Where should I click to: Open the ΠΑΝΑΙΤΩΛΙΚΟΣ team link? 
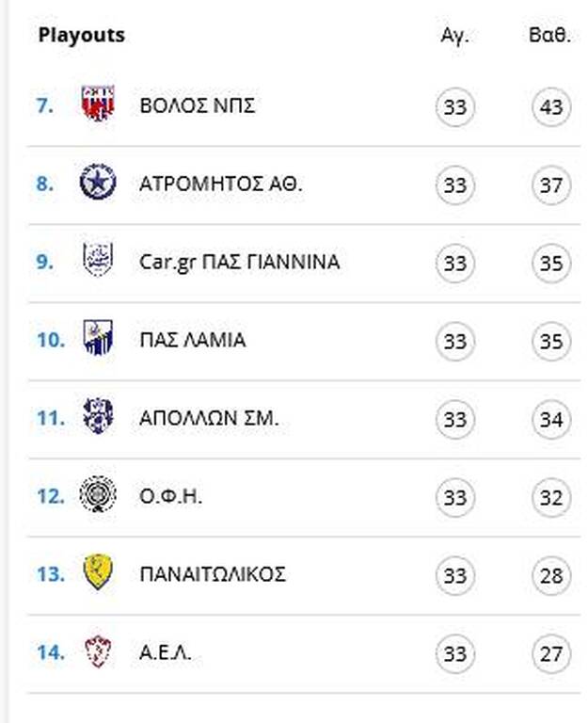(x=213, y=574)
